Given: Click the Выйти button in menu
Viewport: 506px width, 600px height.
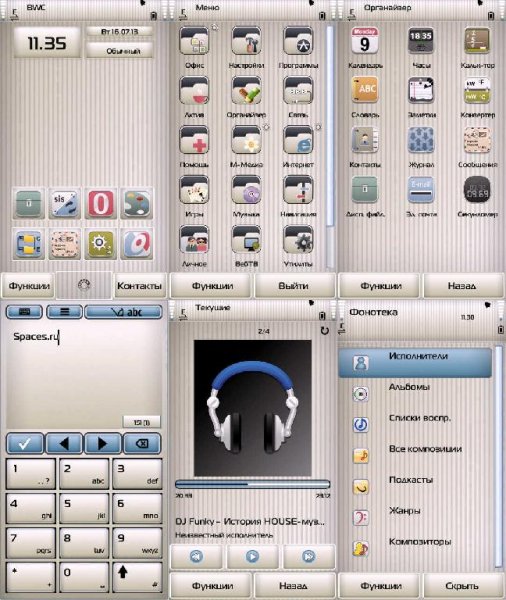Looking at the screenshot, I should pos(294,285).
